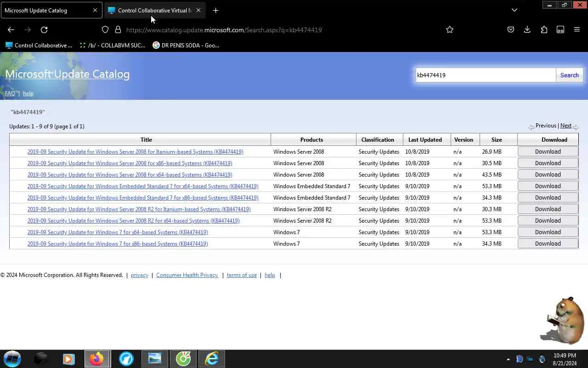Viewport: 588px width, 368px height.
Task: Close the Control Collaborative Virtual tab
Action: point(198,10)
